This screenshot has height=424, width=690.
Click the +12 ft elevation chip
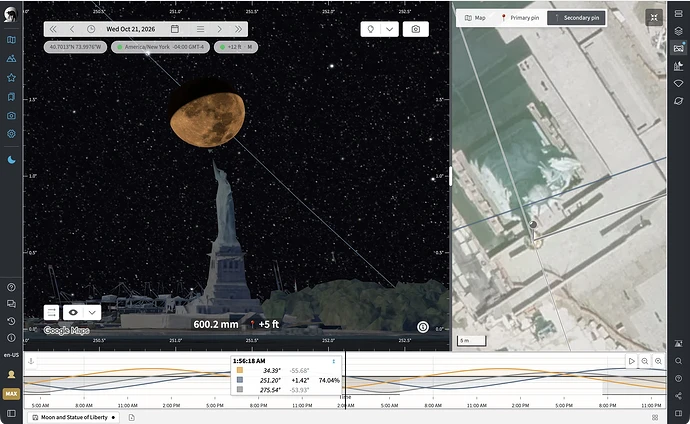coord(236,47)
